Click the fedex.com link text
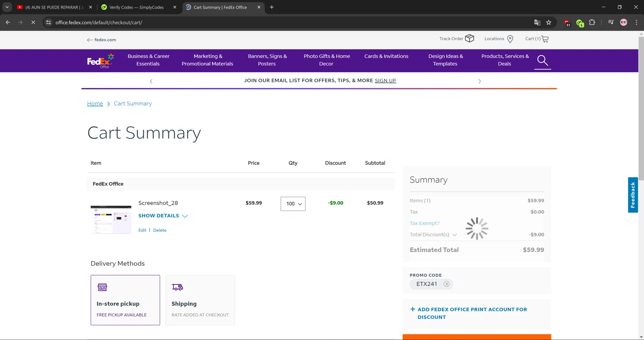 tap(105, 40)
